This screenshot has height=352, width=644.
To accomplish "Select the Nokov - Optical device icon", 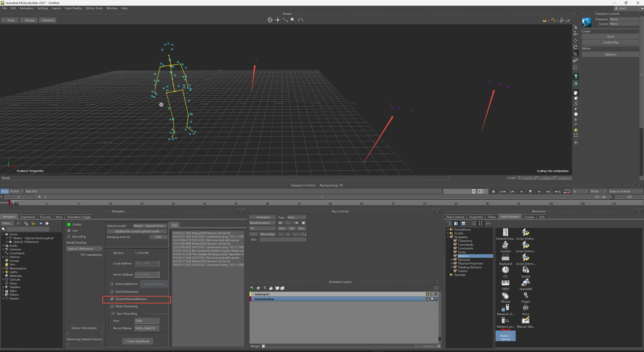I will (505, 336).
